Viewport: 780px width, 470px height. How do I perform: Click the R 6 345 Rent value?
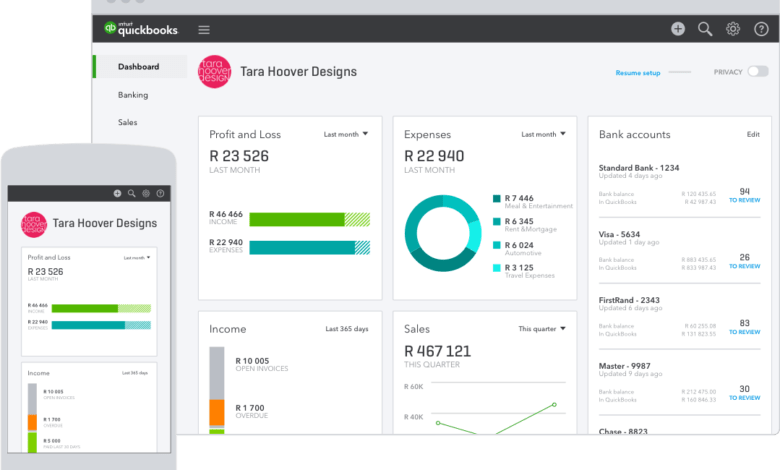[519, 221]
